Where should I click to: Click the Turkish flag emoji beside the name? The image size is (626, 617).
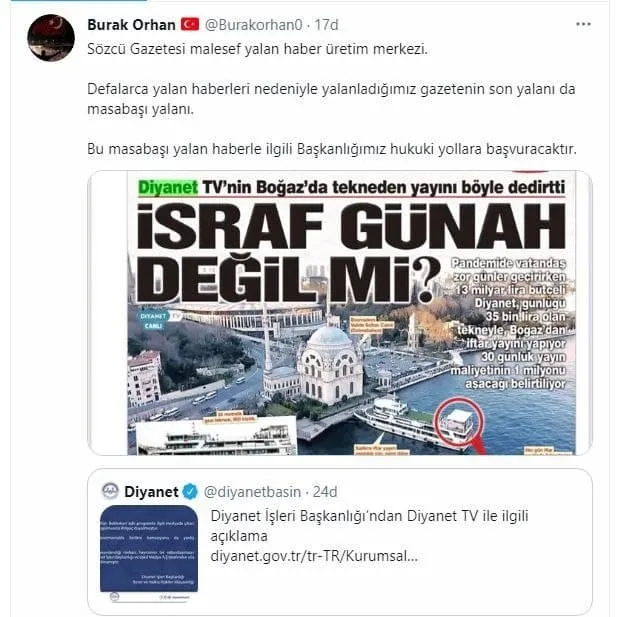point(190,24)
